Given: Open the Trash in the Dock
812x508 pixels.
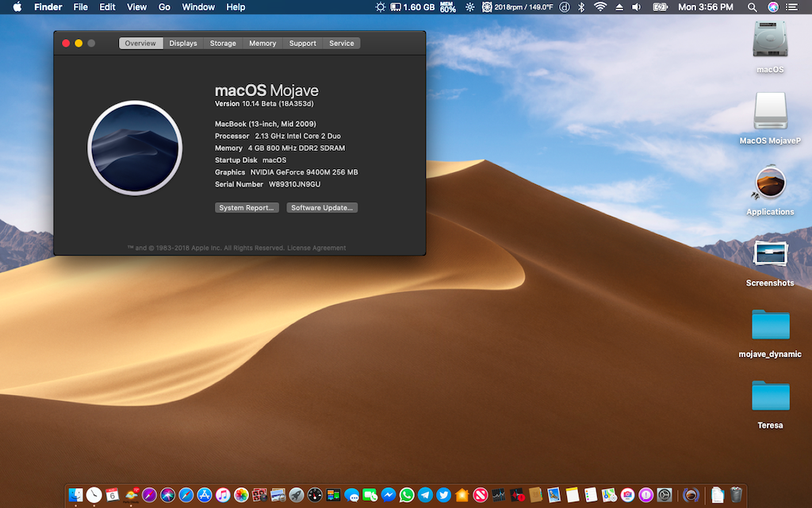Looking at the screenshot, I should coord(736,495).
